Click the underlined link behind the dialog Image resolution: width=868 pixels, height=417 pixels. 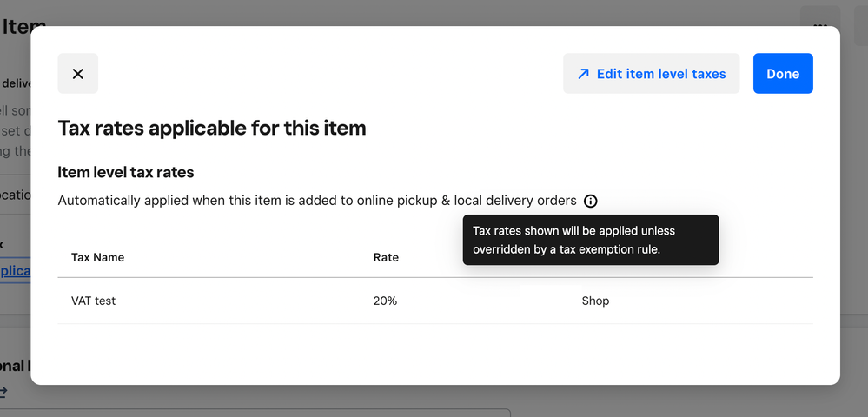tap(16, 271)
